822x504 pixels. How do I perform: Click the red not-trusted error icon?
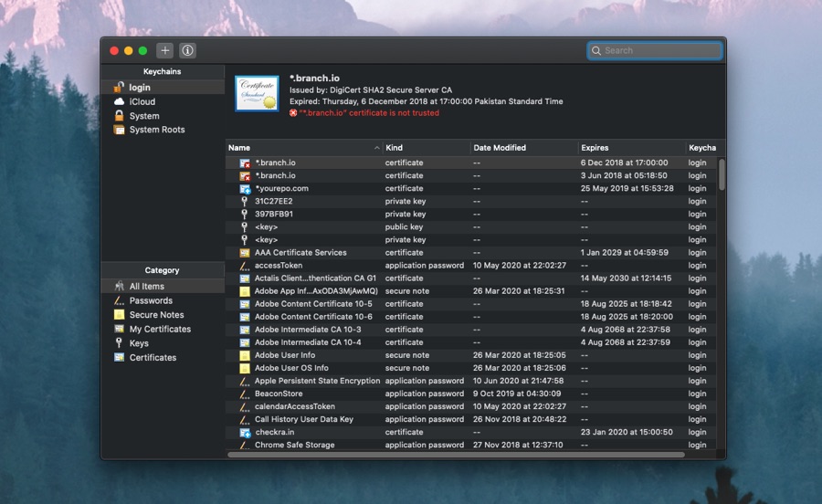coord(293,112)
